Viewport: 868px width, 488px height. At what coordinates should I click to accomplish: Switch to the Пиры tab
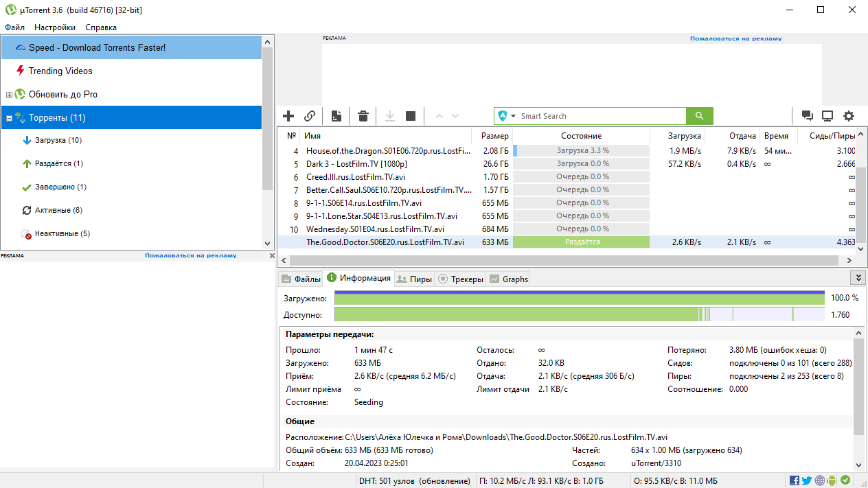coord(414,279)
